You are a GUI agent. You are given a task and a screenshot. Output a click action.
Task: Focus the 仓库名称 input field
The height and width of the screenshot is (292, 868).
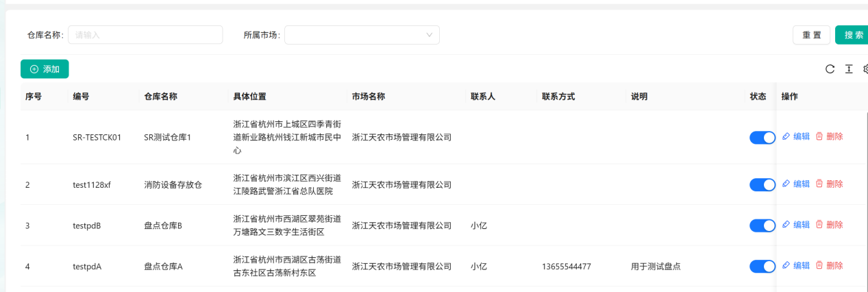pos(145,35)
